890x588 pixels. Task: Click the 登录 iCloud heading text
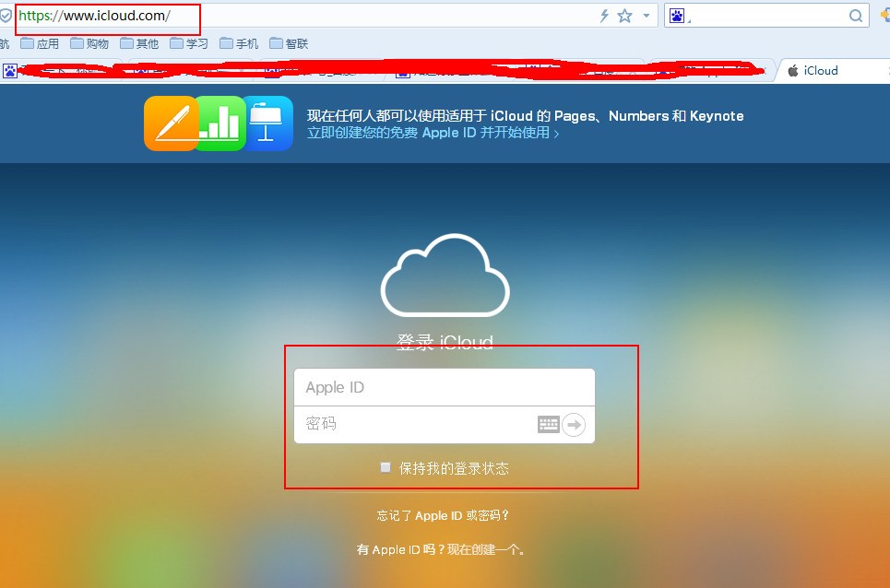point(445,342)
